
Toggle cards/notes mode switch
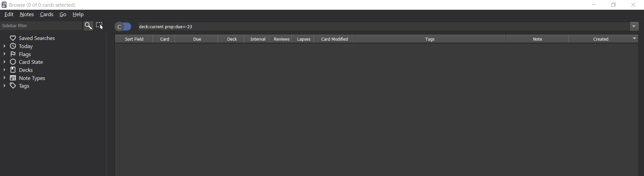coord(123,27)
